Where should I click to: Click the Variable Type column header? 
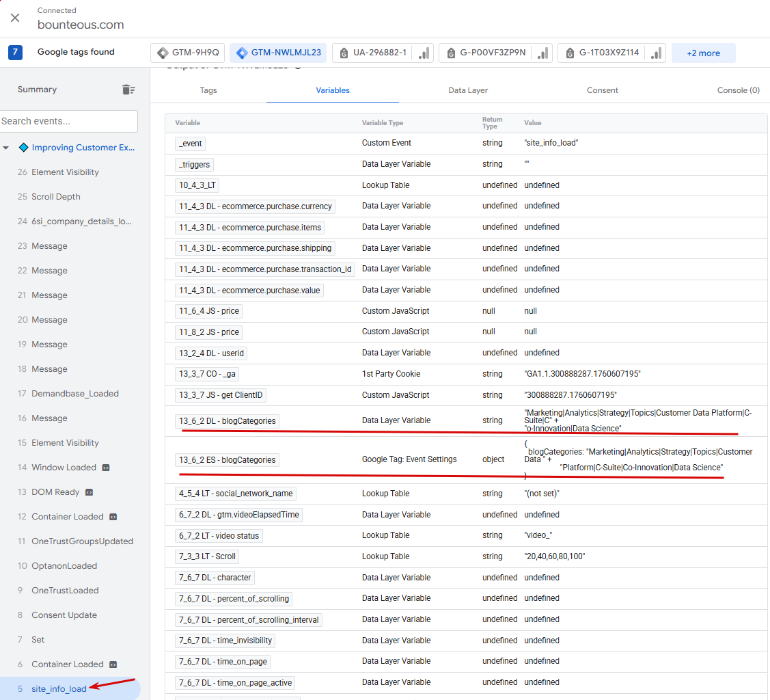(383, 123)
